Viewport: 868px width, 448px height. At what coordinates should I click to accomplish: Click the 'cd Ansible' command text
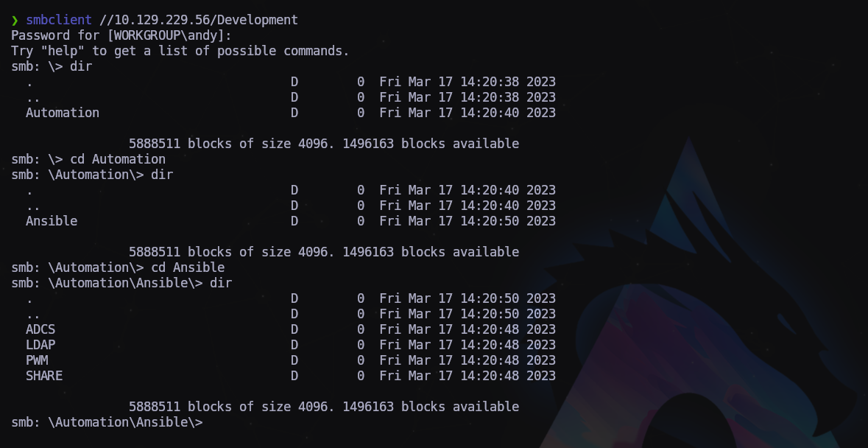tap(188, 267)
